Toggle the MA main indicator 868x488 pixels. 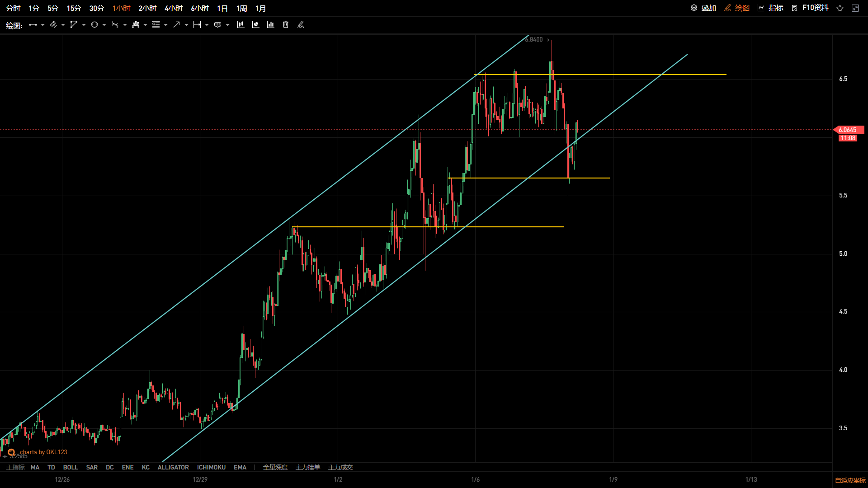pos(35,467)
